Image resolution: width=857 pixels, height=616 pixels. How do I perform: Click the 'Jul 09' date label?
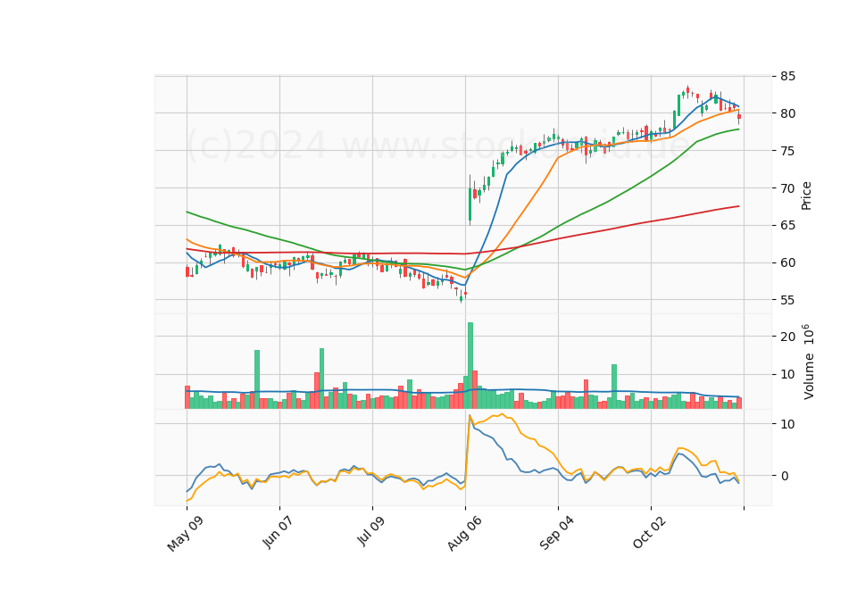click(371, 531)
